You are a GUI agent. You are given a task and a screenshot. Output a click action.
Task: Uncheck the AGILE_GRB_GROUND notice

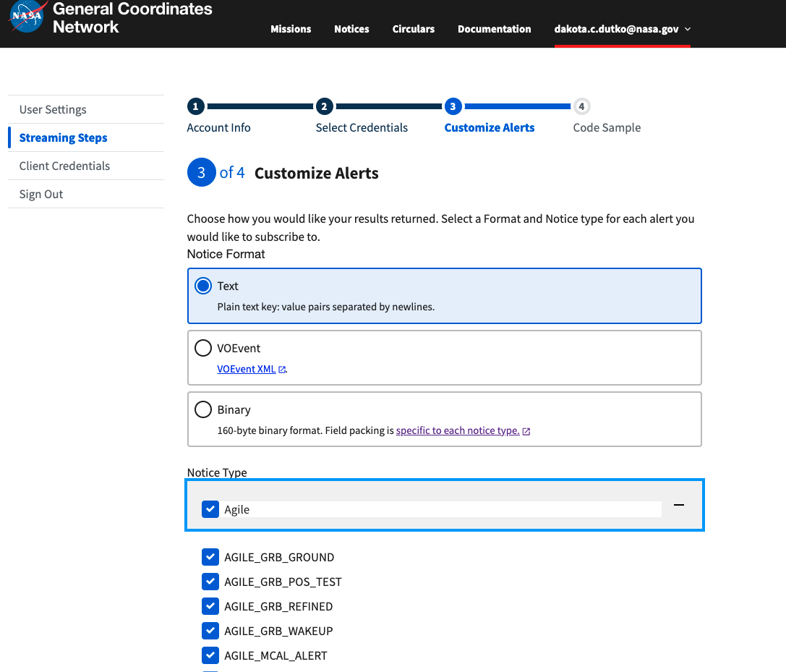point(210,557)
